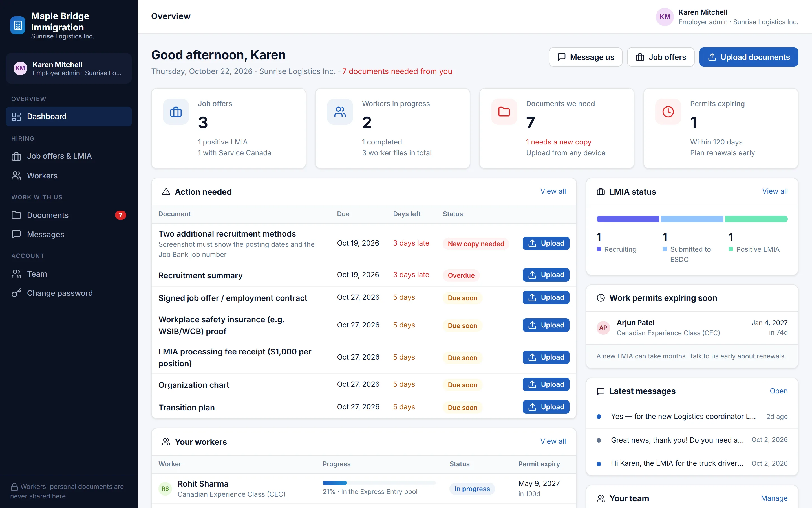The image size is (812, 508).
Task: Open the message about Logistics coordinator
Action: (692, 417)
